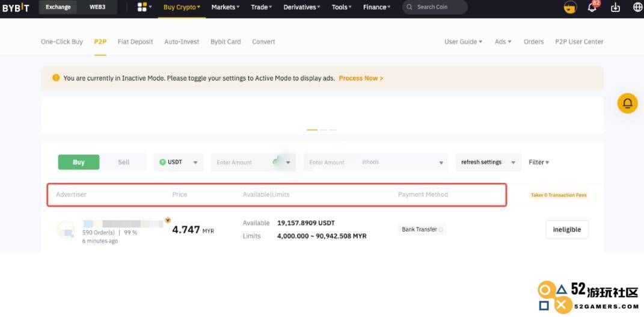The image size is (644, 317).
Task: Click the Bank Transfer info icon
Action: (x=441, y=230)
